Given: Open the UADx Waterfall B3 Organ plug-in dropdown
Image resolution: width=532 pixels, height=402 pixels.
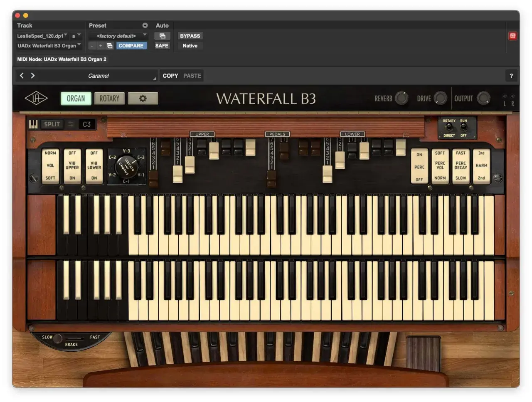Looking at the screenshot, I should [49, 46].
